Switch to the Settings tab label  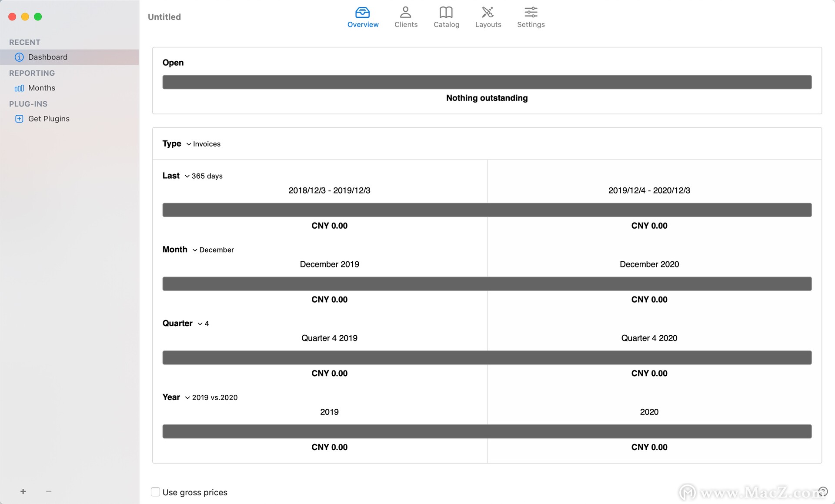point(531,25)
